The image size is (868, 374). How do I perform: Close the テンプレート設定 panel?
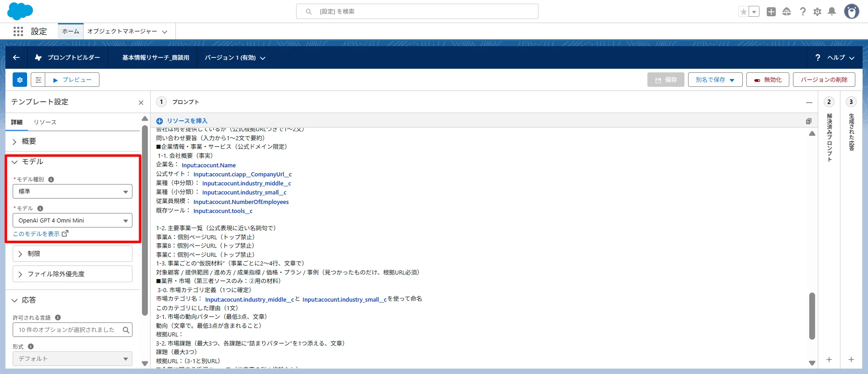pyautogui.click(x=141, y=103)
